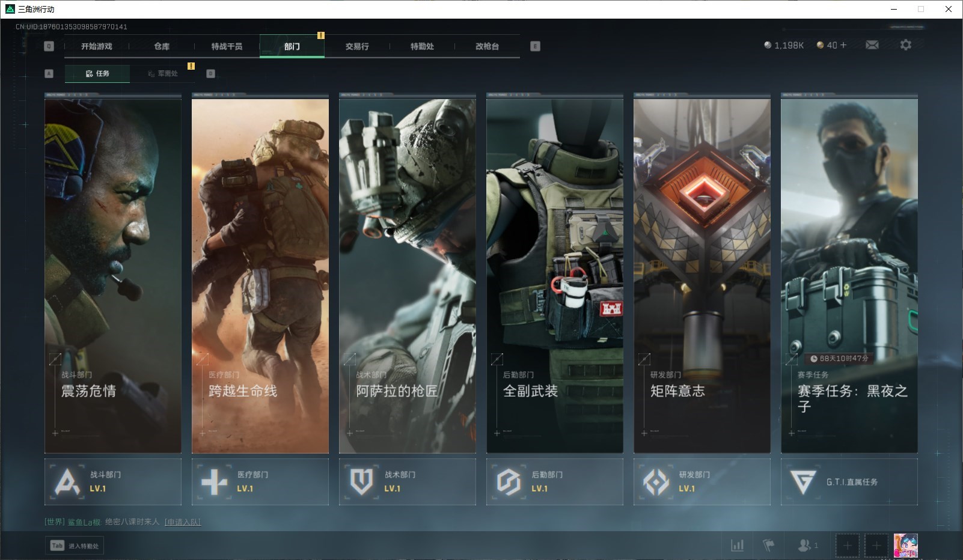
Task: Open the flags icon in bottom bar
Action: tap(768, 545)
